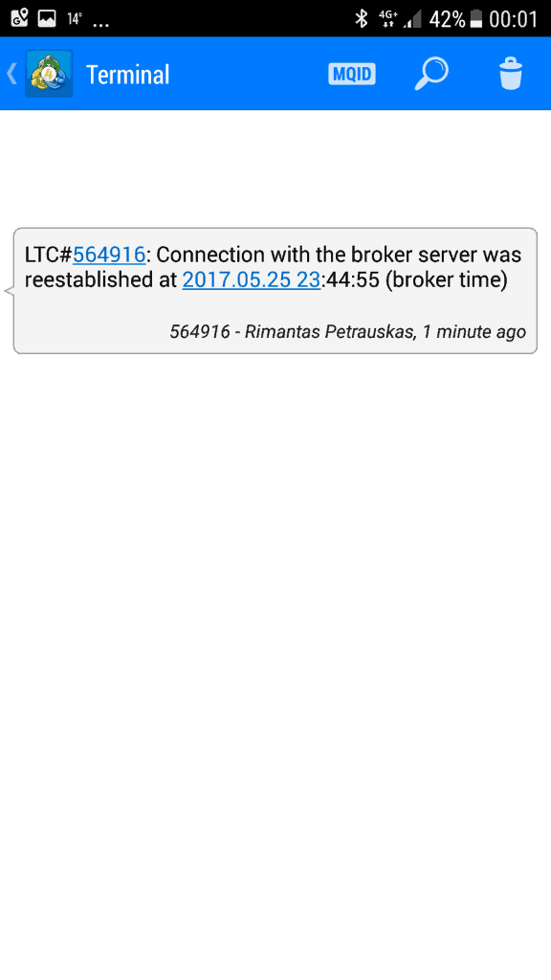The height and width of the screenshot is (980, 551).
Task: Tap the 4G+ network indicator
Action: pos(388,19)
